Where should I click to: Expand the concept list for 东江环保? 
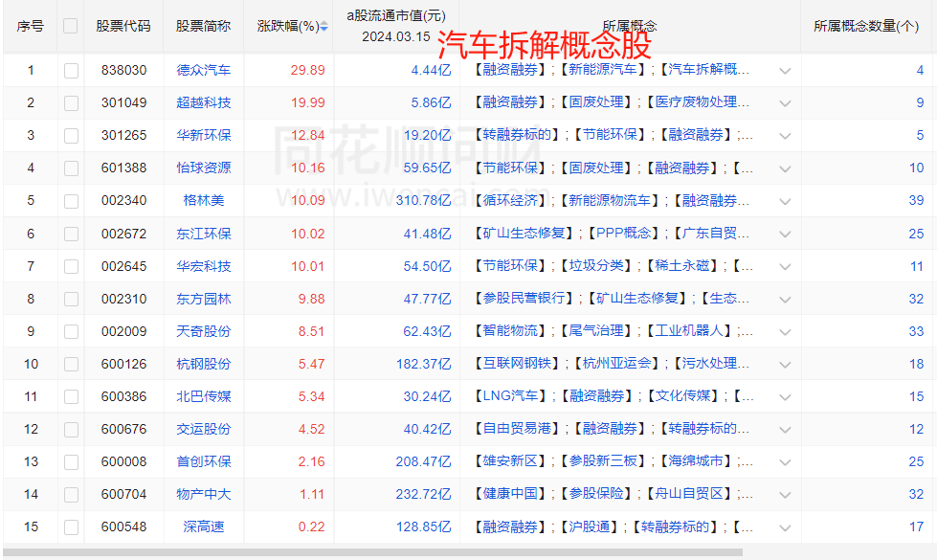[785, 232]
